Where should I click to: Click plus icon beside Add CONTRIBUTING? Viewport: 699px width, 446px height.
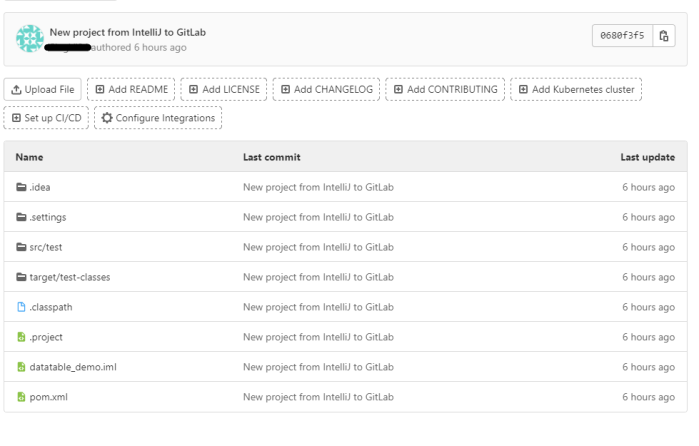(x=399, y=89)
